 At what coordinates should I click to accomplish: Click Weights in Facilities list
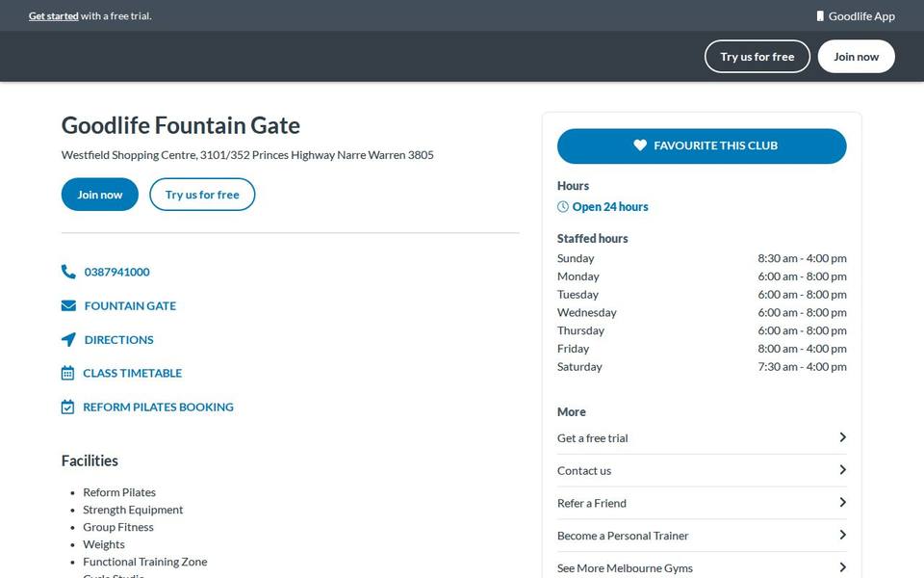pos(104,544)
